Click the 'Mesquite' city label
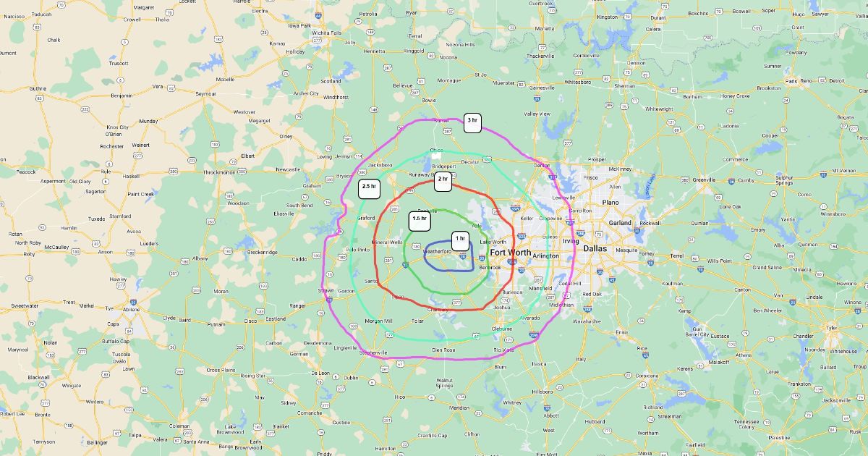Screen dimensions: 868x456 pos(626,250)
